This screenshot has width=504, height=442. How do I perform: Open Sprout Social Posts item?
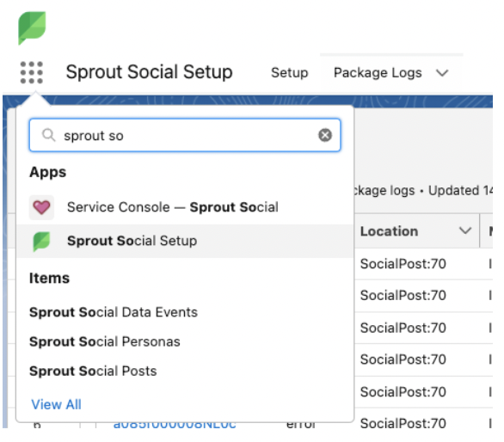(x=93, y=371)
